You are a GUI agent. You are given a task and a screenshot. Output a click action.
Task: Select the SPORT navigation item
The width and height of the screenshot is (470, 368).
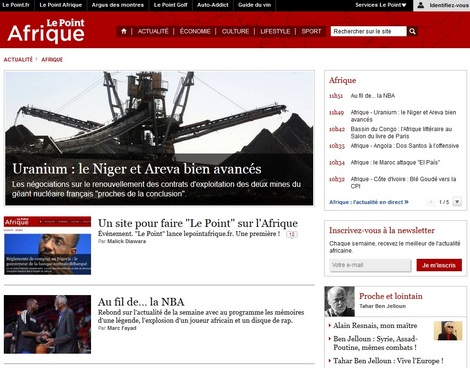311,31
